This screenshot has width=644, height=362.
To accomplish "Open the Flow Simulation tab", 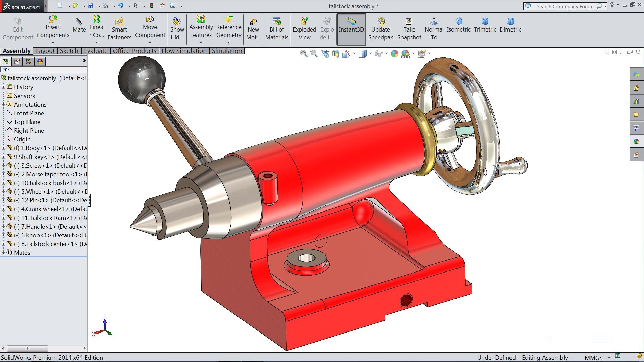I will click(x=184, y=51).
